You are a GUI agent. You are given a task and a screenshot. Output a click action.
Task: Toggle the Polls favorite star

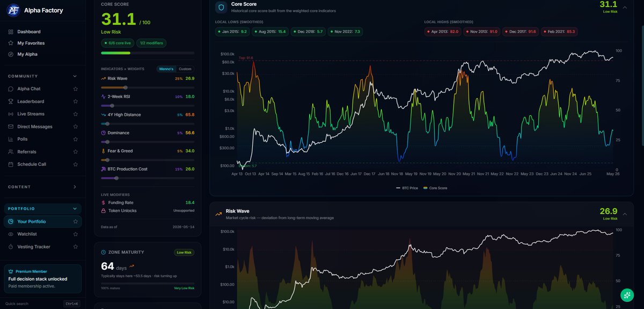[x=75, y=139]
